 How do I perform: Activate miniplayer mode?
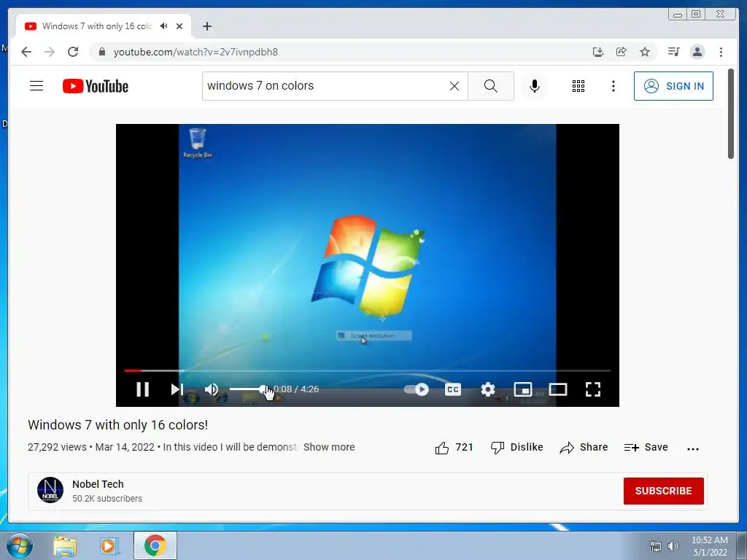tap(522, 389)
